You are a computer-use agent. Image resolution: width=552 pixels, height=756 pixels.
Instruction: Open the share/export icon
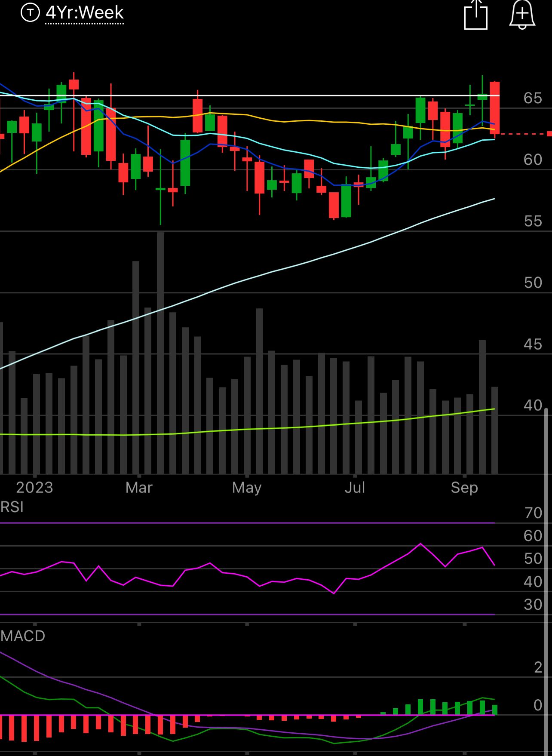coord(476,15)
